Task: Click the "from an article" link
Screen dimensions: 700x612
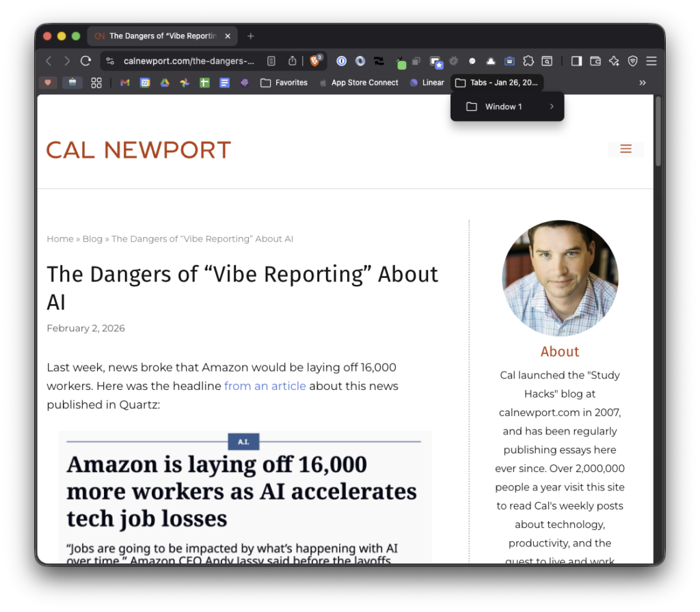Action: pyautogui.click(x=265, y=386)
